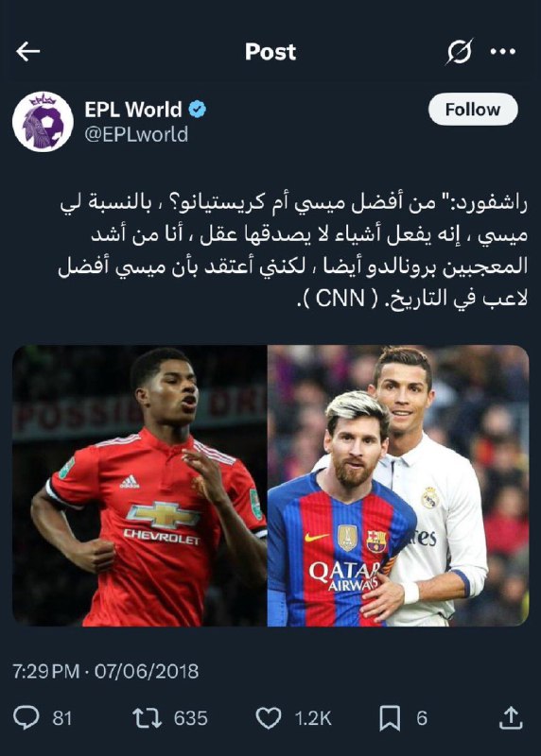Follow the EPL World account
Screen dimensions: 541x756
[x=473, y=110]
